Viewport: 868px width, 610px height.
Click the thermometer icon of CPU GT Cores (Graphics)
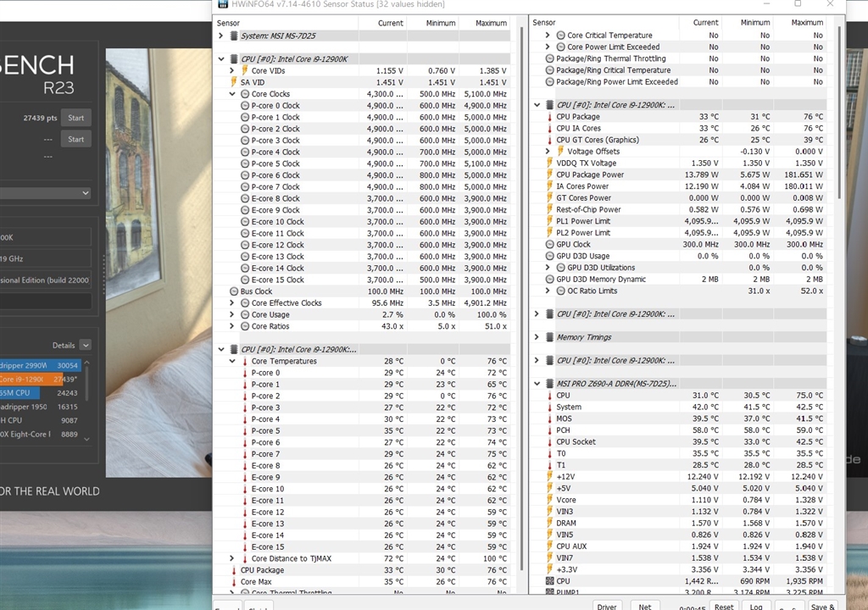pos(549,140)
